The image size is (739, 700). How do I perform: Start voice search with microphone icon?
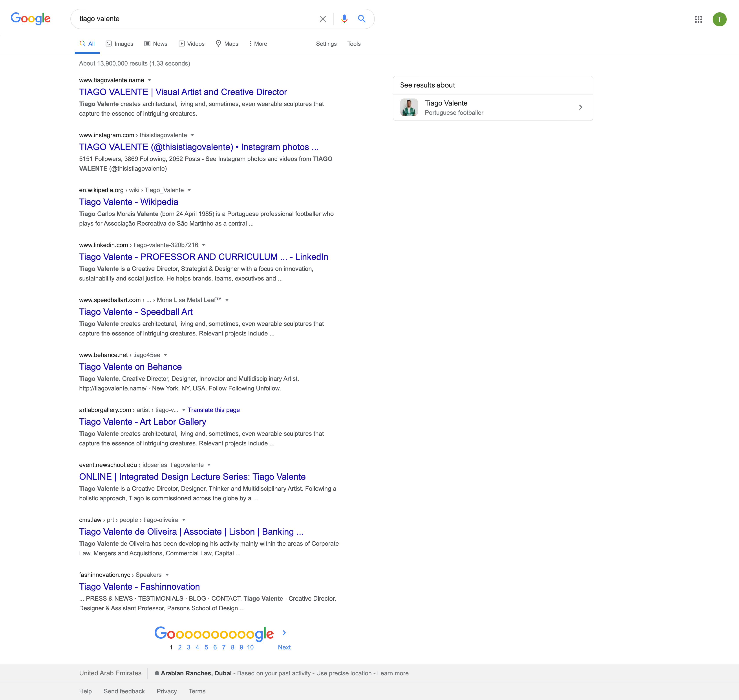[x=344, y=19]
